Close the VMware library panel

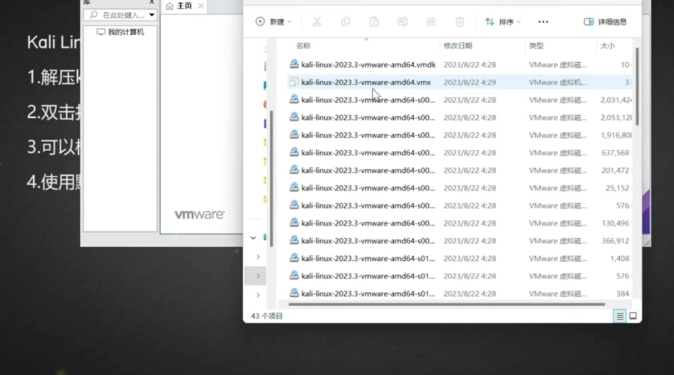click(151, 2)
